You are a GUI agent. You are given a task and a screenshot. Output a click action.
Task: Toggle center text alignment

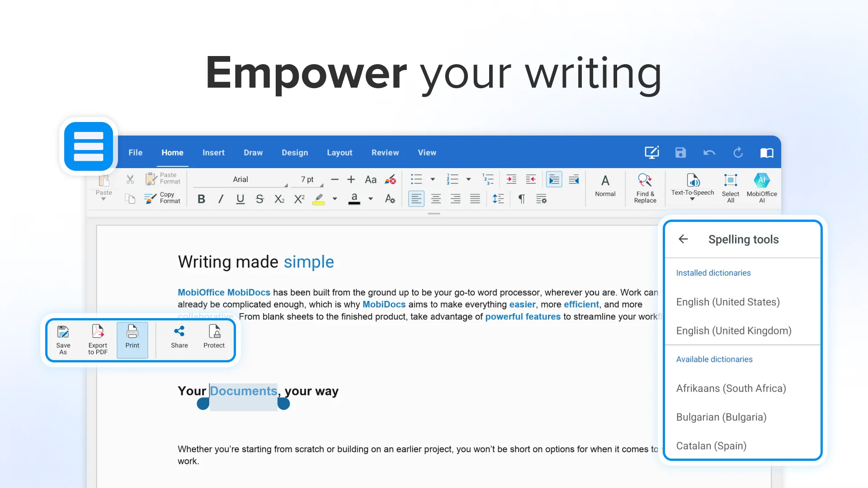[436, 199]
